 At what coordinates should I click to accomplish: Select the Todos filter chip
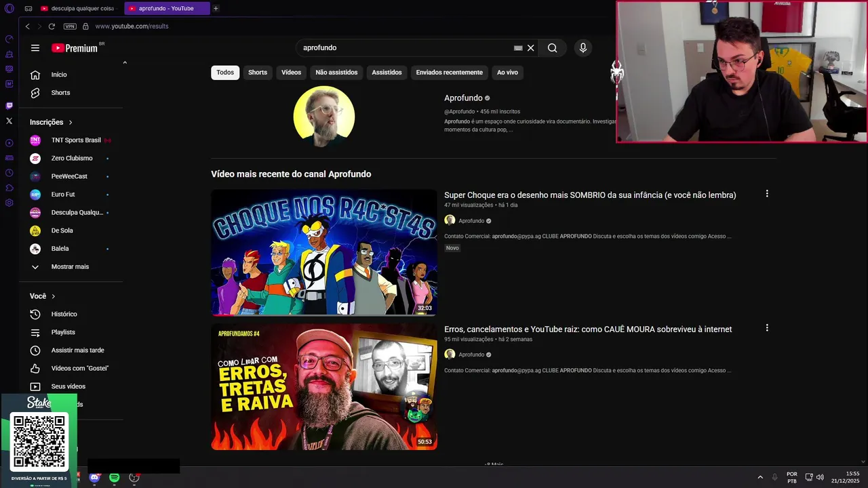[225, 73]
